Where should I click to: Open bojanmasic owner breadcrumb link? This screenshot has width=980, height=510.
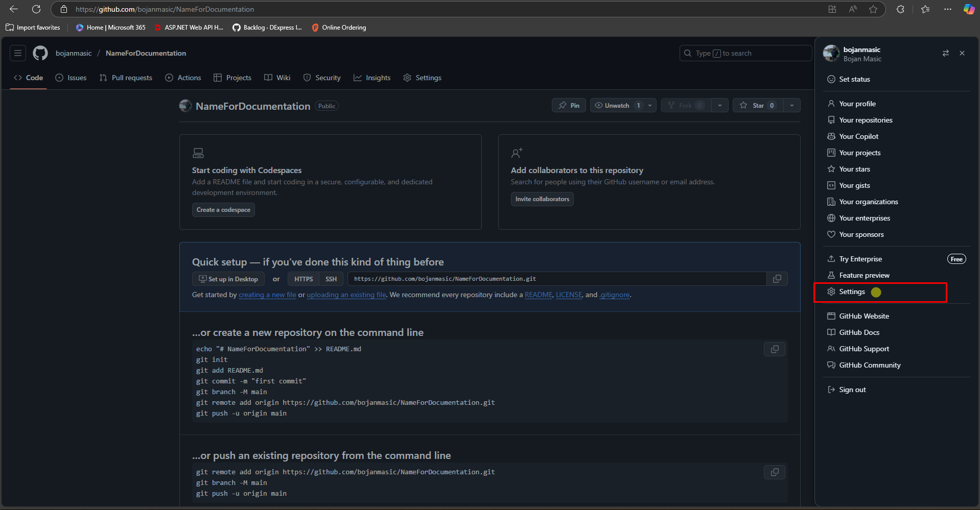(x=74, y=53)
